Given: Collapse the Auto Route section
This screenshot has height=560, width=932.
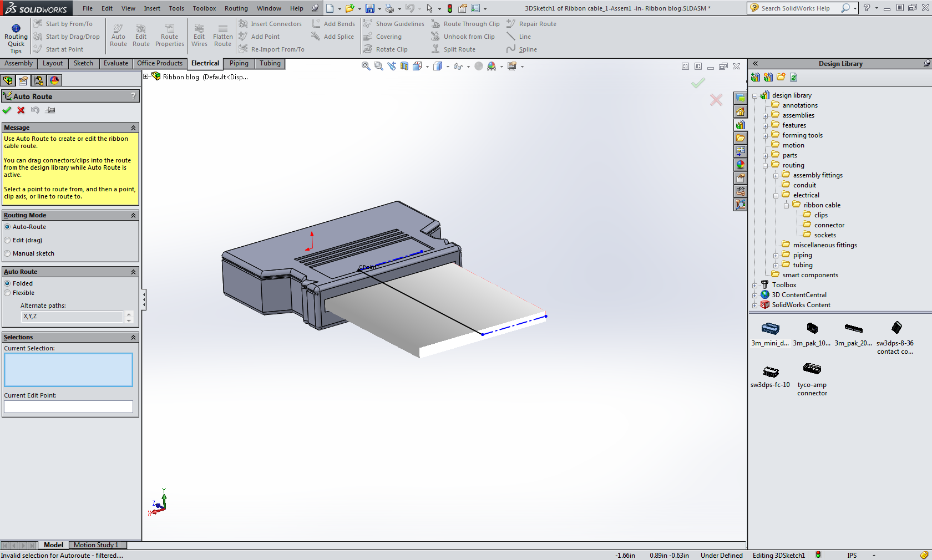Looking at the screenshot, I should click(x=133, y=272).
